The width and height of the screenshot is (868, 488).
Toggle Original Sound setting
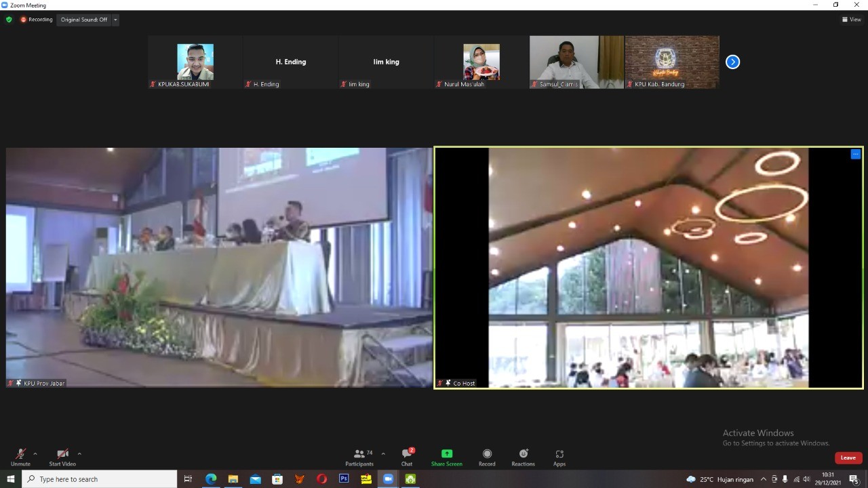click(x=84, y=20)
